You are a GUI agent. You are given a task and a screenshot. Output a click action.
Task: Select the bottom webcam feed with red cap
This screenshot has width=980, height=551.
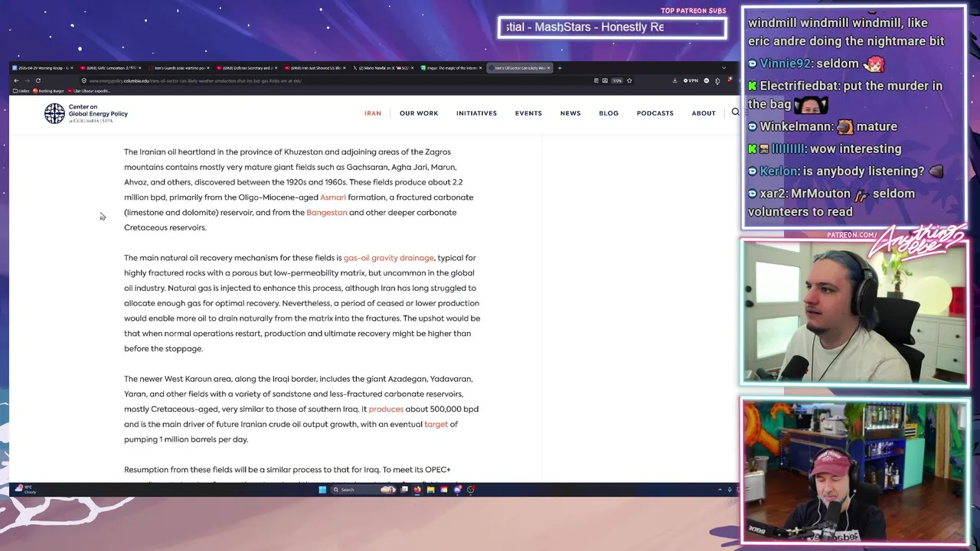tap(854, 471)
